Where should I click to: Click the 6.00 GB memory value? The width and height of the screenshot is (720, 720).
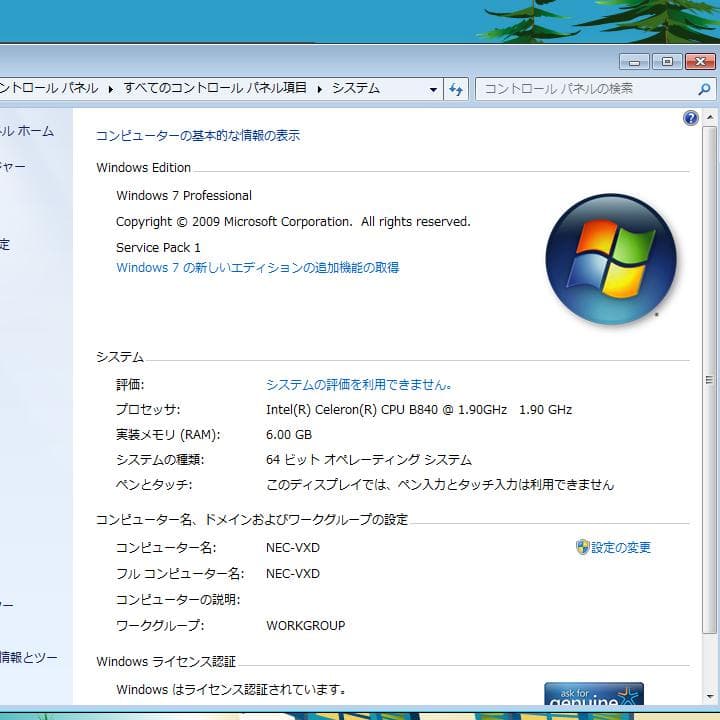coord(289,435)
